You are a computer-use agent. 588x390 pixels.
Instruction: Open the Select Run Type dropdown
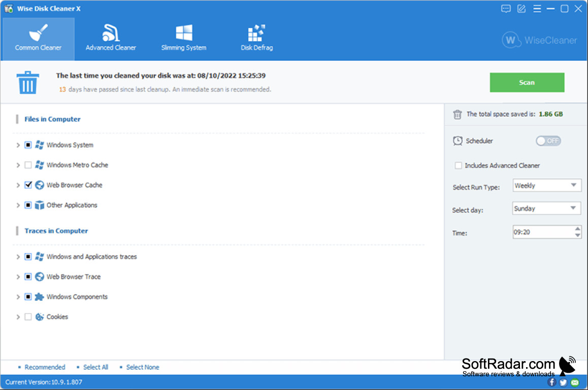pyautogui.click(x=546, y=186)
